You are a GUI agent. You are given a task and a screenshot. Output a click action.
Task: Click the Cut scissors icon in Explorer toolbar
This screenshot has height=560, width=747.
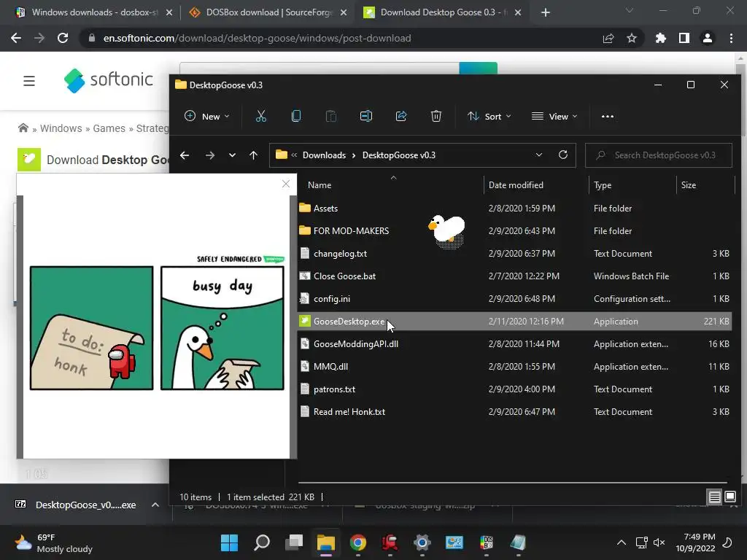coord(260,116)
